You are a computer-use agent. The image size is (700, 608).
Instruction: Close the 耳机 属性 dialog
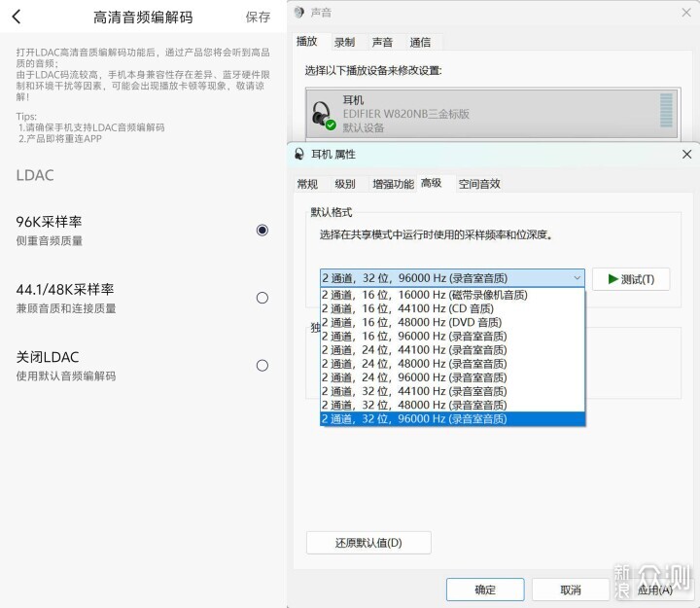(x=686, y=154)
